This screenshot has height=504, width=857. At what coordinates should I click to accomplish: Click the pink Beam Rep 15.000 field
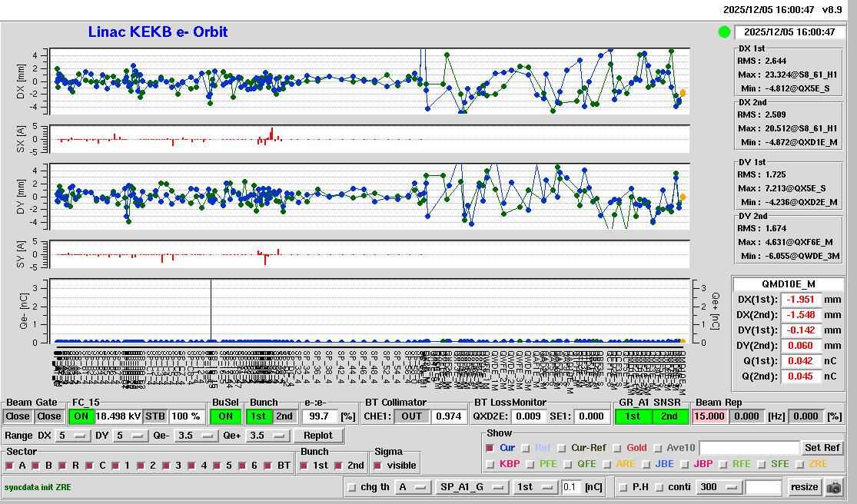click(711, 416)
